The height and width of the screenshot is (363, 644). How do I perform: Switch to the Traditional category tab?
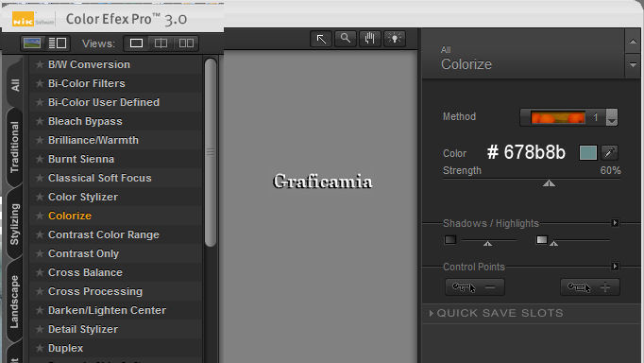click(15, 147)
